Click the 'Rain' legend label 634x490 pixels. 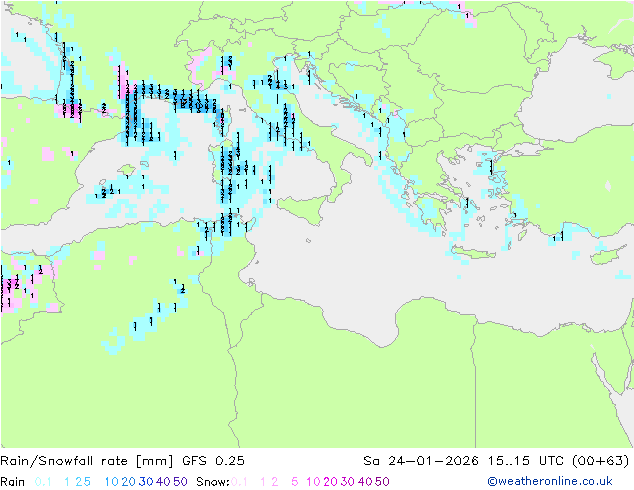[13, 482]
